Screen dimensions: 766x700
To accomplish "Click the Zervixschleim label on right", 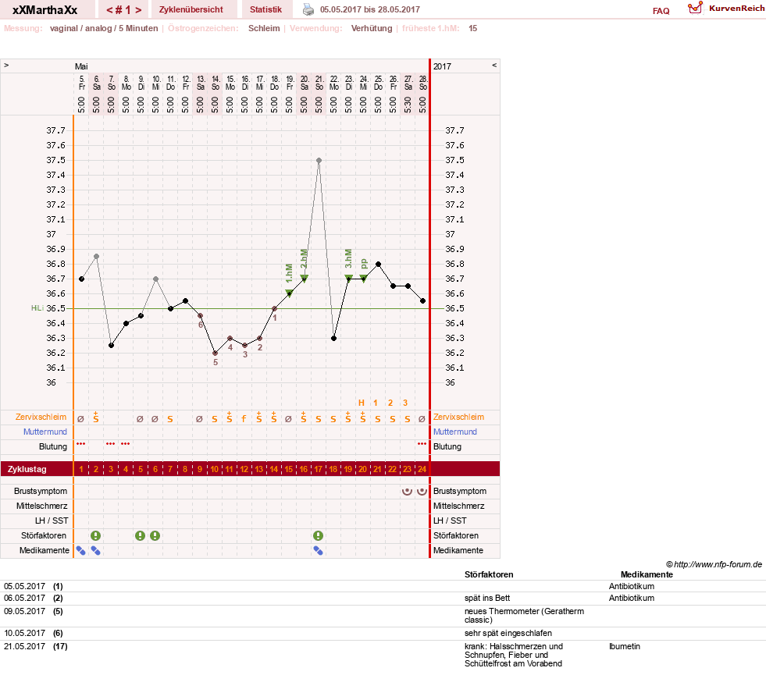I will click(458, 417).
